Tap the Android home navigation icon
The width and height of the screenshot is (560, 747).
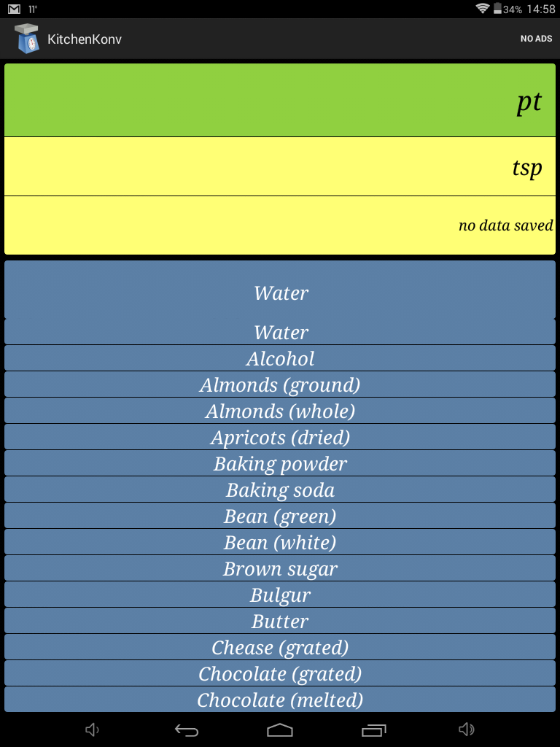(x=280, y=729)
